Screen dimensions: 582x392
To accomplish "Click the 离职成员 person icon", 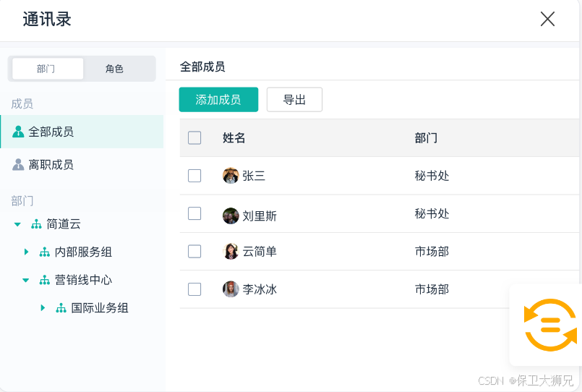I will (19, 165).
